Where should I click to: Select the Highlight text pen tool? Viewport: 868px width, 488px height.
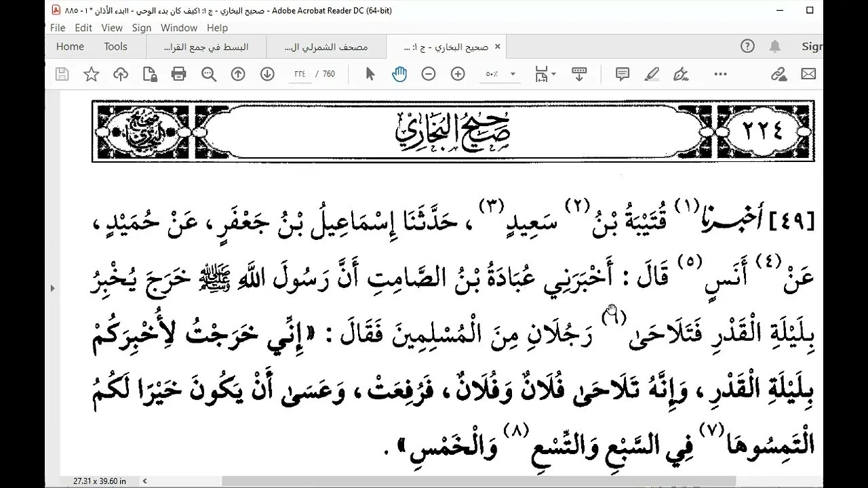(x=652, y=75)
